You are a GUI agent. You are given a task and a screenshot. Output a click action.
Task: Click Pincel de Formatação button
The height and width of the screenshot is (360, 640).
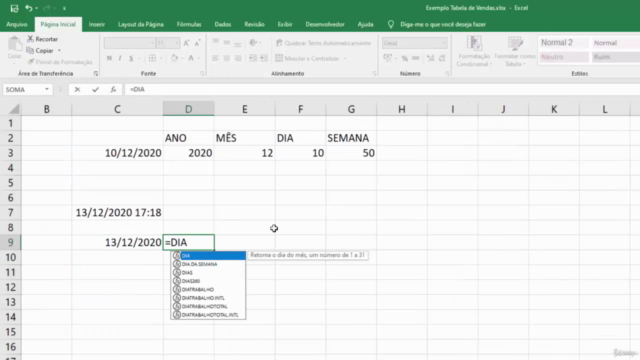pos(60,62)
